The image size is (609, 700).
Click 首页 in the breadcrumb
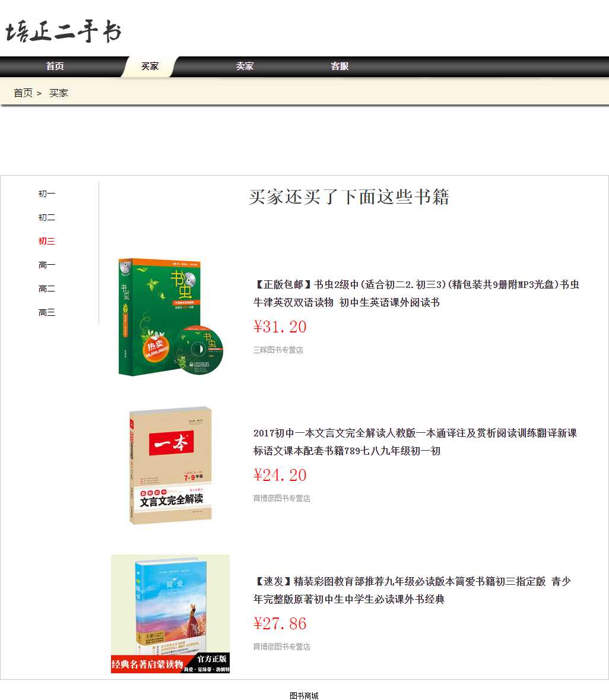(x=23, y=93)
